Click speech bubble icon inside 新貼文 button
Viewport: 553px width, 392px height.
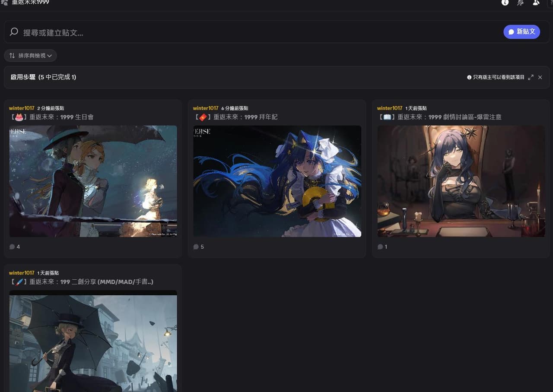(x=511, y=32)
